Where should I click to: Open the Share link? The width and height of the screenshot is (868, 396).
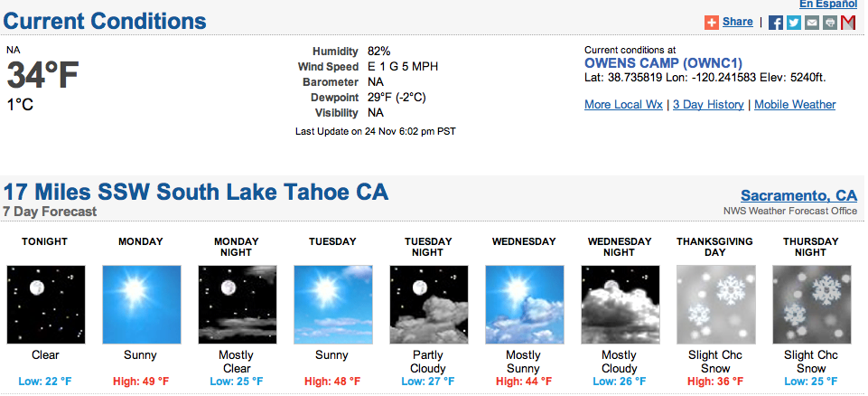coord(737,22)
